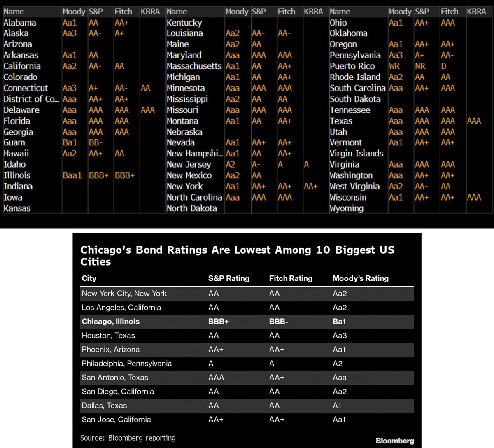Click the third table's S&P column header
Image resolution: width=494 pixels, height=448 pixels.
click(x=422, y=12)
